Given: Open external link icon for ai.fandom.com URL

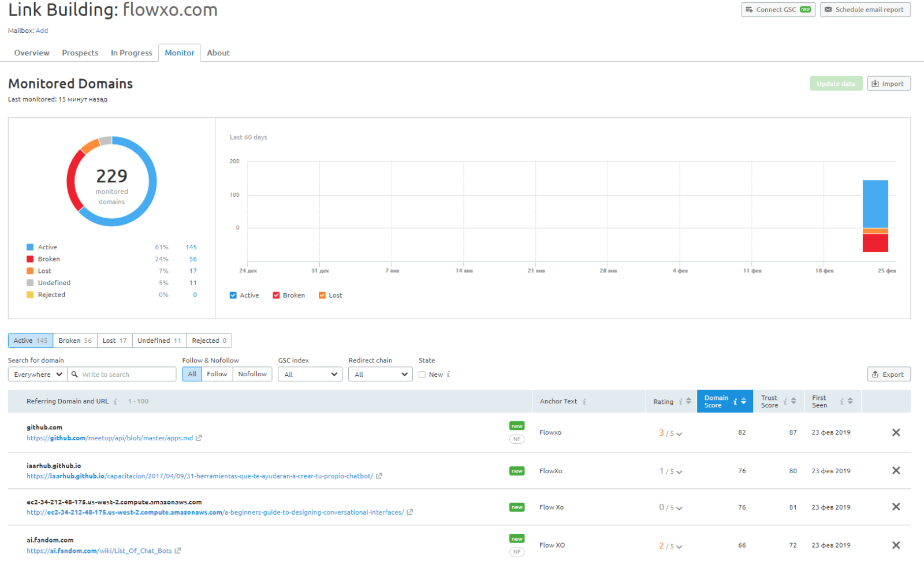Looking at the screenshot, I should coord(178,551).
